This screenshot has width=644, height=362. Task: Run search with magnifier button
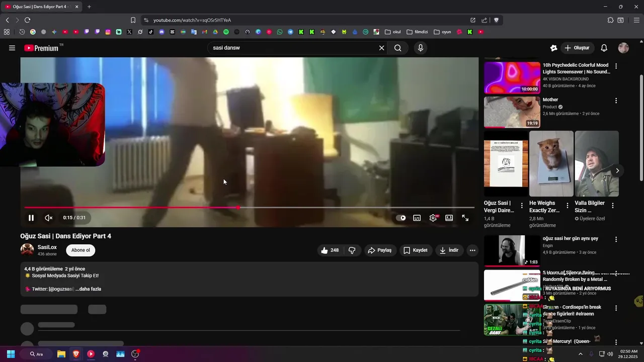pyautogui.click(x=398, y=48)
